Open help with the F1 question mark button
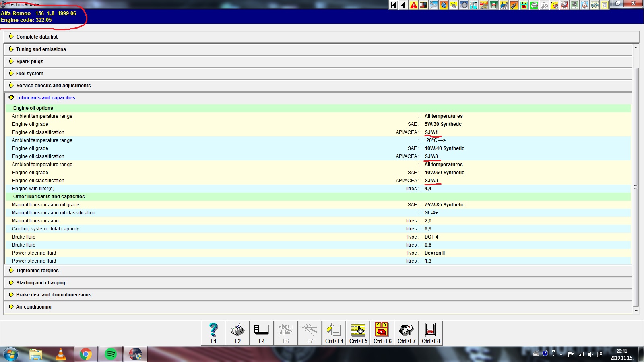Image resolution: width=644 pixels, height=362 pixels. point(213,333)
